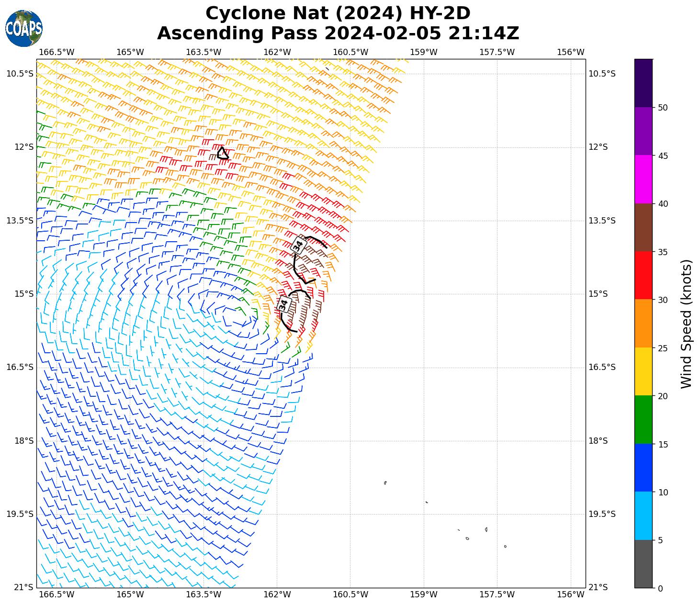Click the lower 34-knot contour label
The image size is (700, 605).
click(284, 304)
